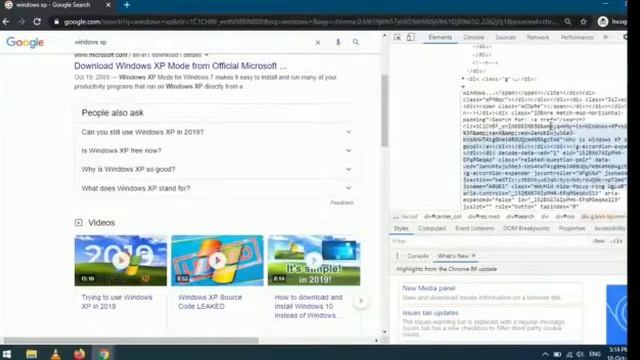Open the Sources tab in DevTools
640x360 pixels.
[x=505, y=37]
